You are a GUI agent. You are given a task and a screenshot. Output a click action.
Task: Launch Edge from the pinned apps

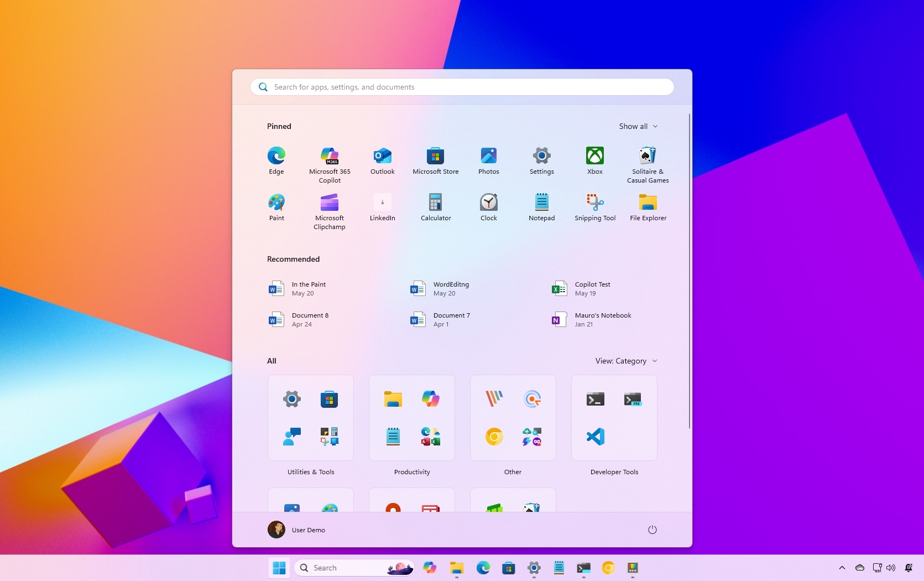click(276, 157)
